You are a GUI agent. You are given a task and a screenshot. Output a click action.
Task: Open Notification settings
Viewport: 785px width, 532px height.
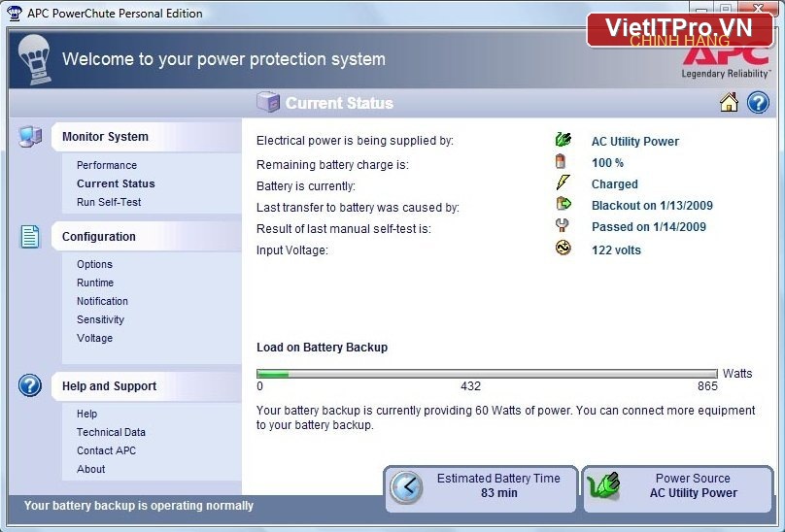(102, 301)
